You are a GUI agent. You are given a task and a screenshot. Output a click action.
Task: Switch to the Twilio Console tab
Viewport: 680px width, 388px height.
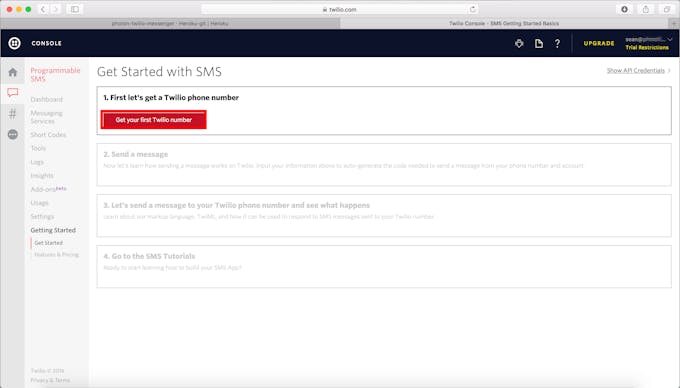pyautogui.click(x=504, y=23)
